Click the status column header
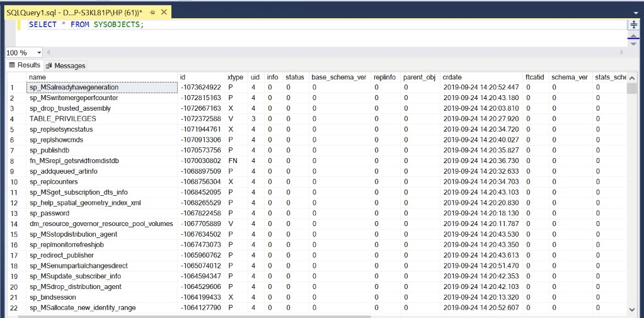Viewport: 644px width, 318px height. (296, 77)
